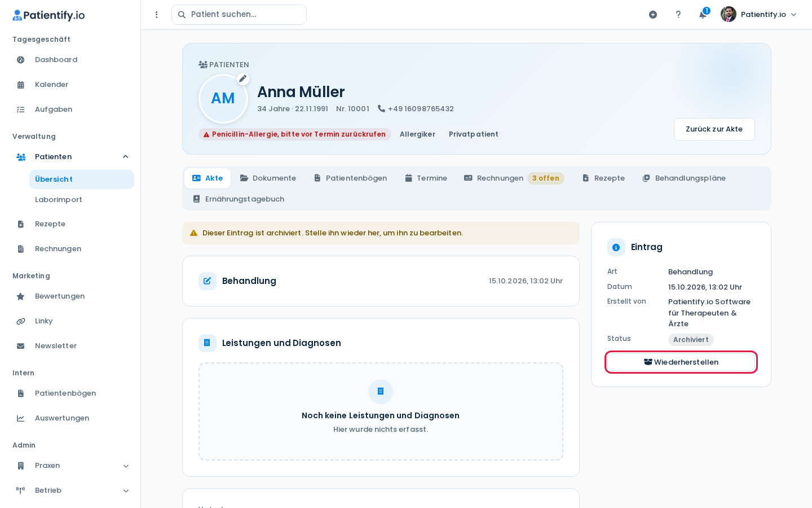Expand the Betrieb sidebar section
This screenshot has width=812, height=508.
coord(126,491)
